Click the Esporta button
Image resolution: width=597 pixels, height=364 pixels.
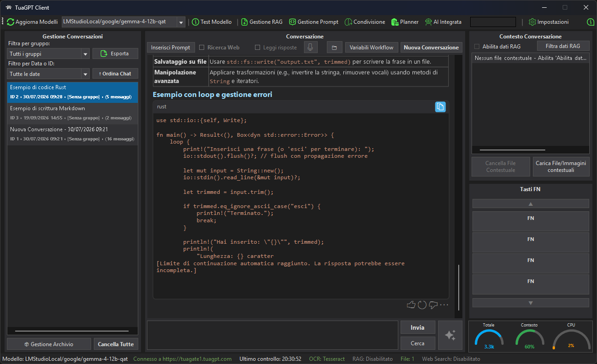click(x=115, y=54)
